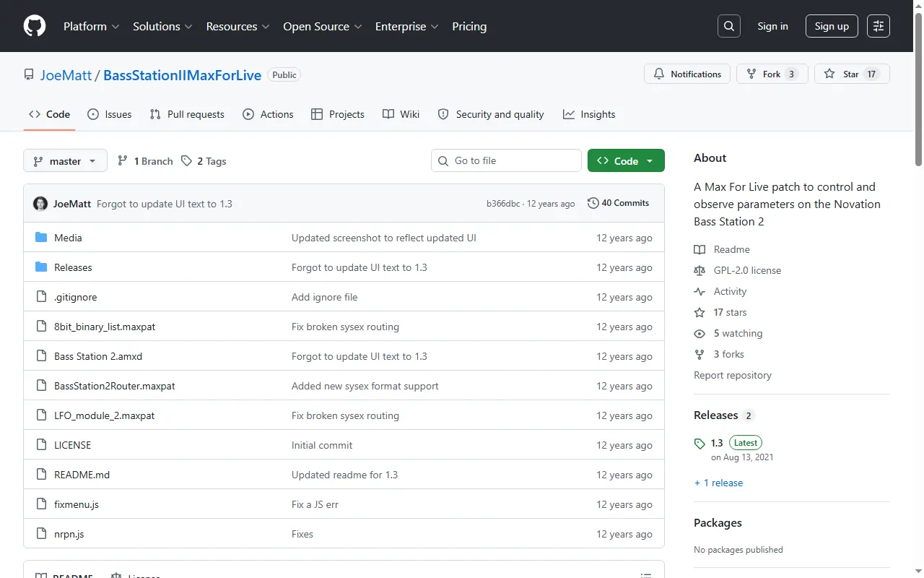Click the BassStation2Router.maxpat file icon
Screen dimensions: 924x578
click(x=41, y=386)
